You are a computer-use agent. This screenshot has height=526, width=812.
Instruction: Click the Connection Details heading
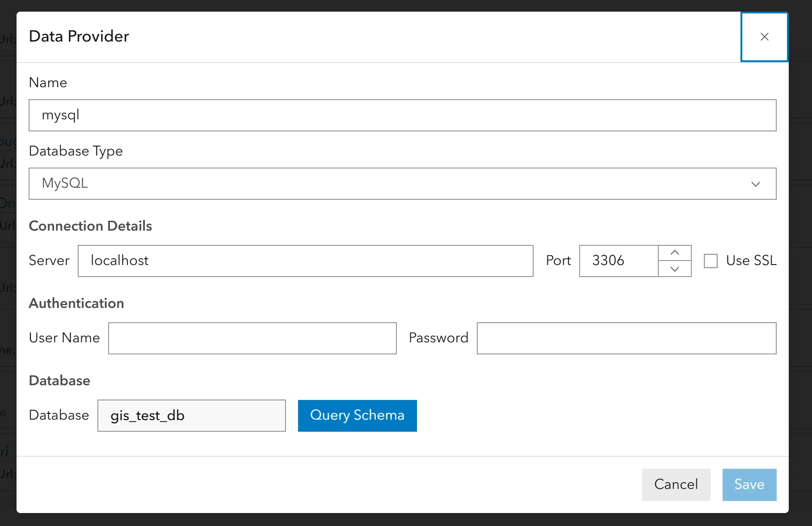90,226
